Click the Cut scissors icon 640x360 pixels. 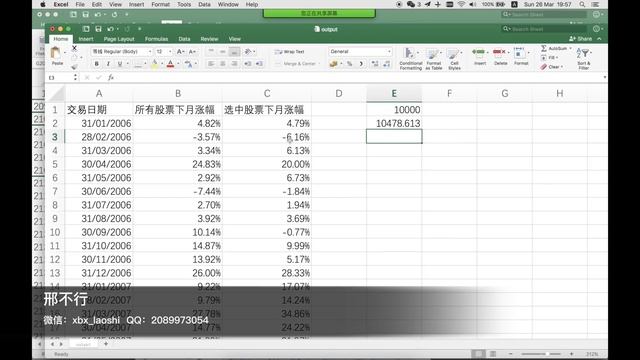click(x=74, y=48)
